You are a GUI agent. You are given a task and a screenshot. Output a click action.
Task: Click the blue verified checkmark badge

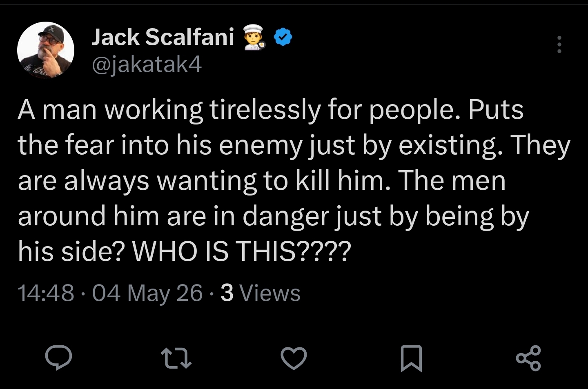(x=283, y=38)
